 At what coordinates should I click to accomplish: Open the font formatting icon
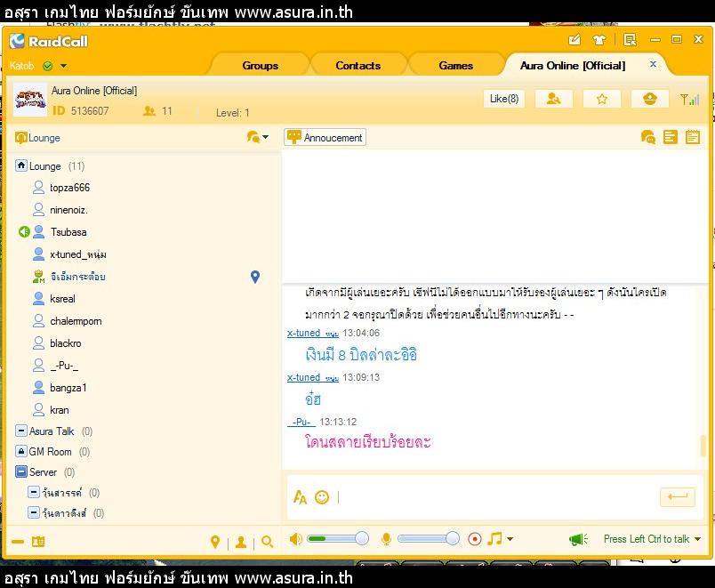point(300,497)
